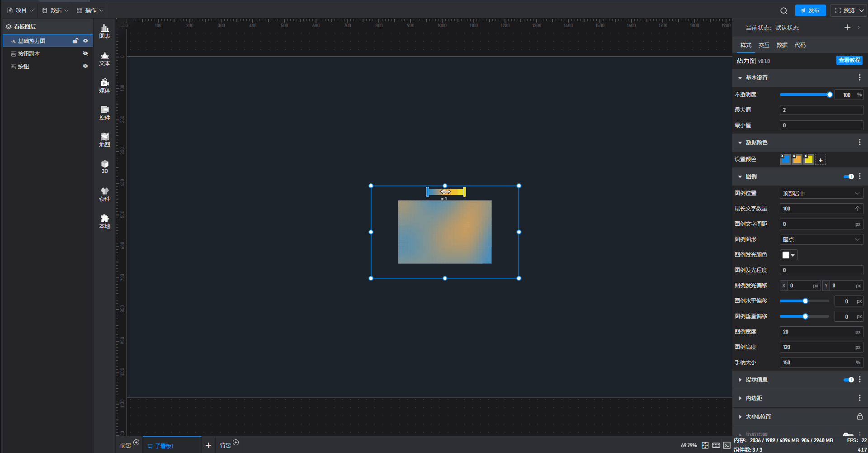Click the search magnifier icon in top bar
Image resolution: width=868 pixels, height=453 pixels.
tap(783, 10)
